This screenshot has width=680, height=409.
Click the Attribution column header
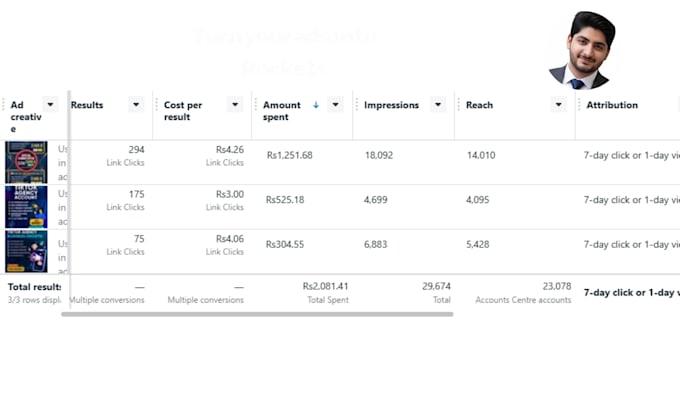pos(612,105)
